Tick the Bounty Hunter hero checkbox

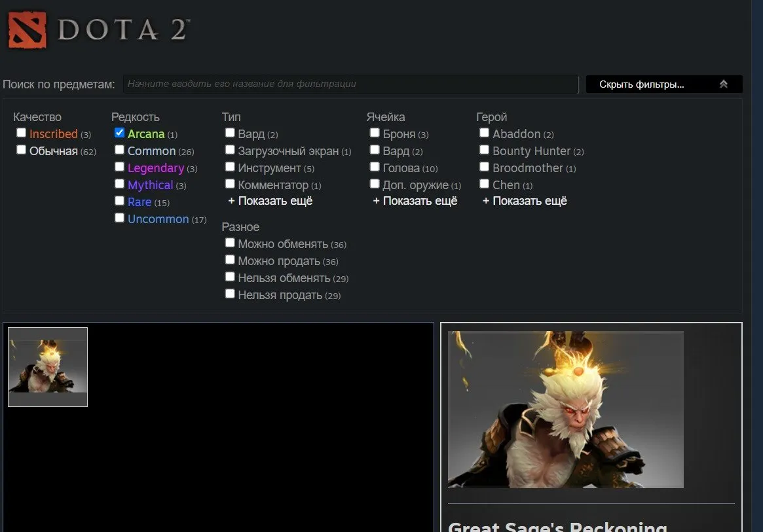[x=484, y=150]
